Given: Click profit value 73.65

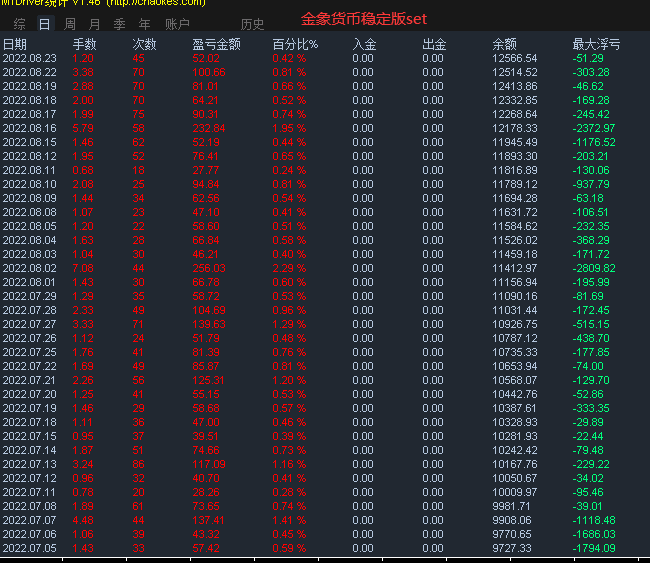Looking at the screenshot, I should (x=205, y=506).
